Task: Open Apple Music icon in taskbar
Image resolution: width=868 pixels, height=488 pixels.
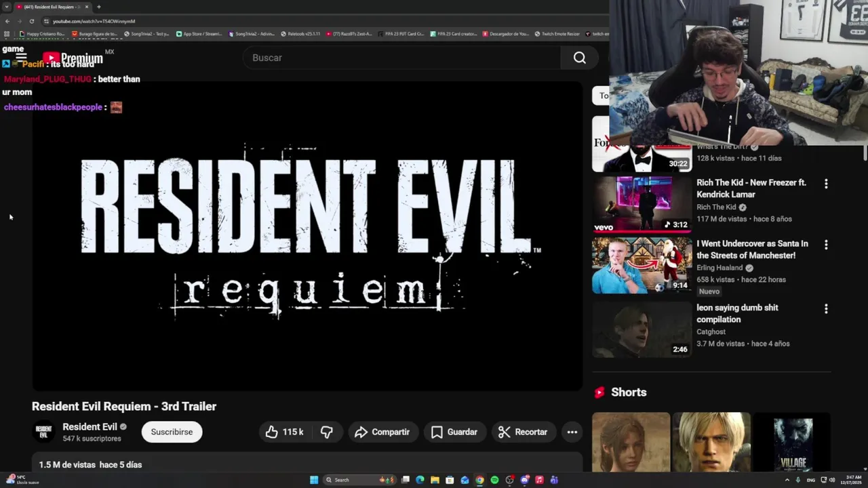Action: pyautogui.click(x=539, y=480)
